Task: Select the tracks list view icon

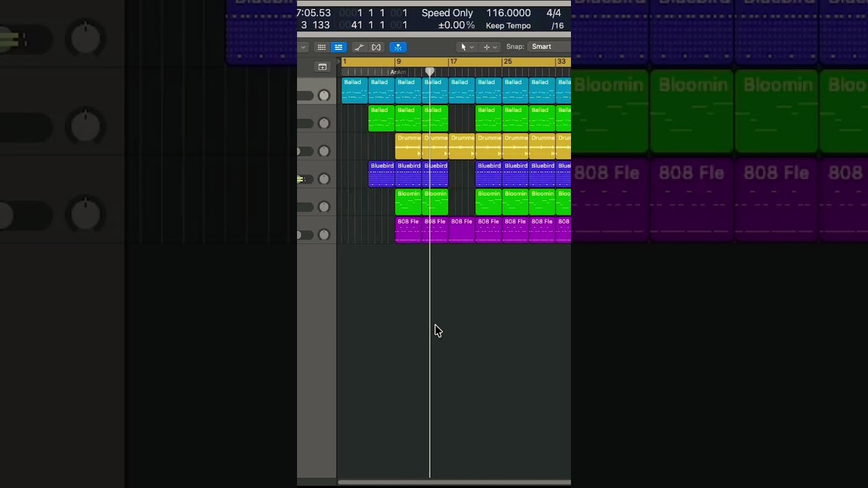Action: click(x=338, y=47)
